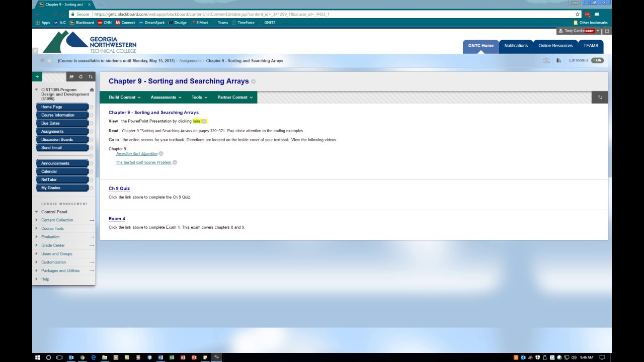
Task: Click the logout power icon
Action: (607, 31)
